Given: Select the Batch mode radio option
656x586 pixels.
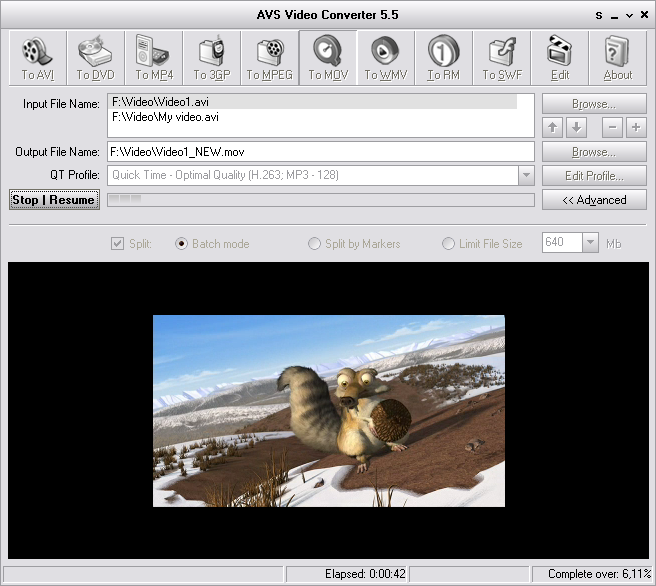Looking at the screenshot, I should point(181,243).
